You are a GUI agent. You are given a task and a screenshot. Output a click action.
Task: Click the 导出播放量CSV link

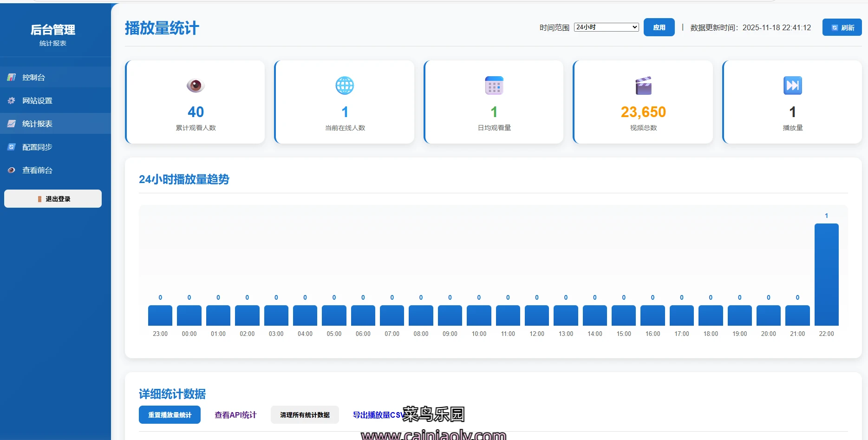[376, 415]
